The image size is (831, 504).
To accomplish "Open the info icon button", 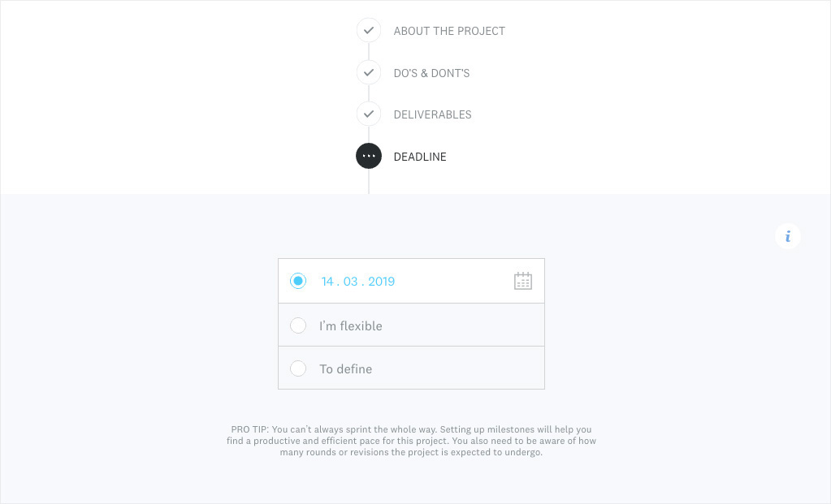I will coord(788,236).
